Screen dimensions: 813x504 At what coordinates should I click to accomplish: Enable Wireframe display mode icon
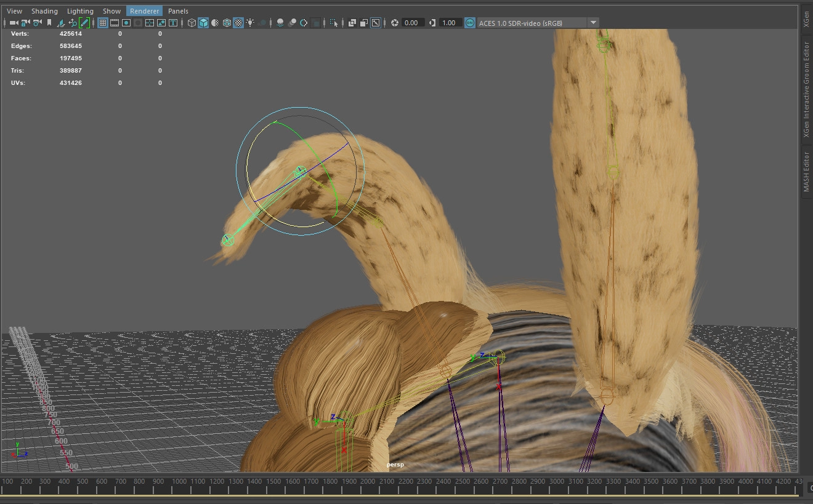coord(192,23)
